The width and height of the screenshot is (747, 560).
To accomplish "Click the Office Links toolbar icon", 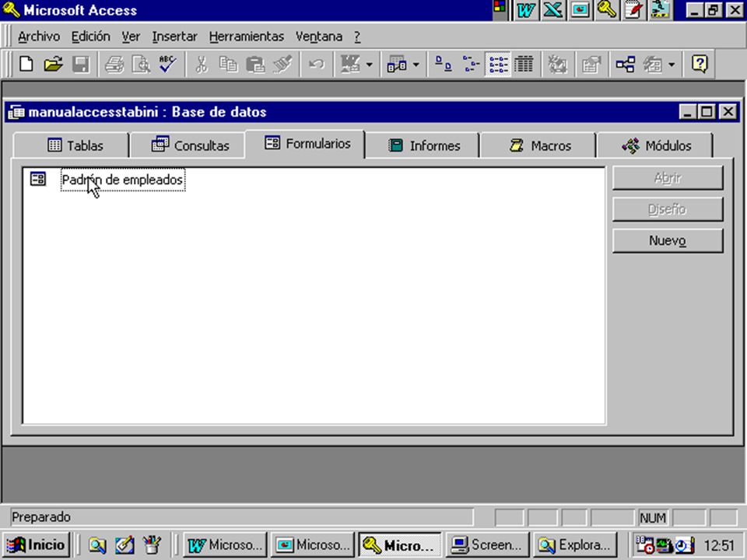I will click(350, 64).
